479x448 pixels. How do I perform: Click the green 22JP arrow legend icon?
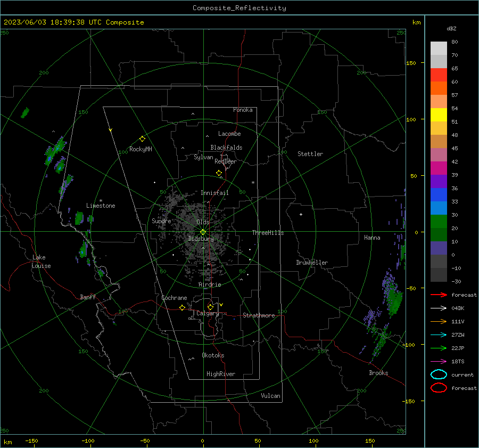coord(439,348)
